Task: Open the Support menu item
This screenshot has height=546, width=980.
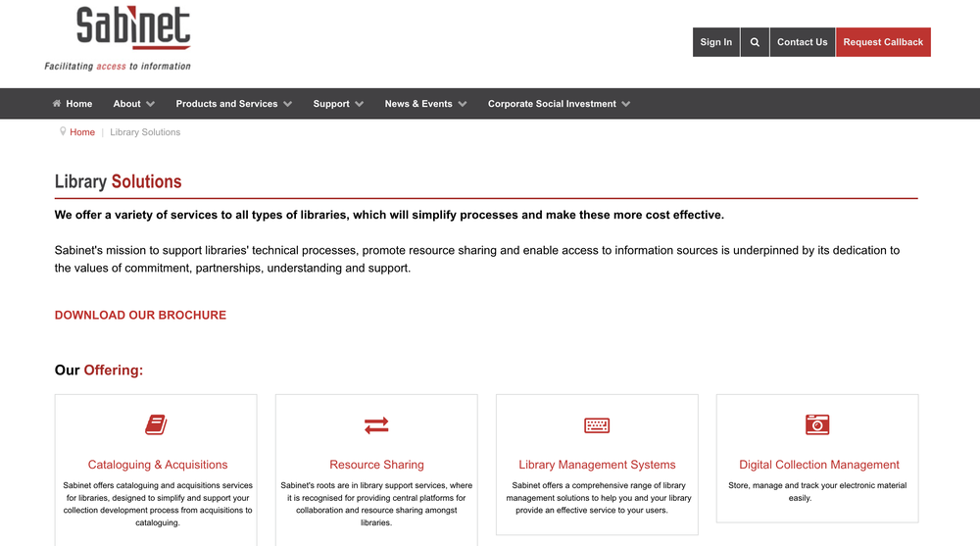Action: pos(331,104)
